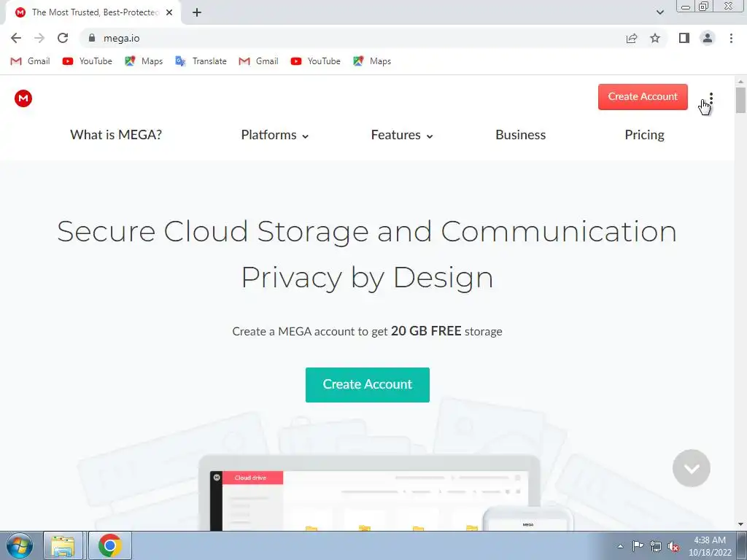This screenshot has width=747, height=560.
Task: Go back with browser back arrow
Action: click(16, 38)
